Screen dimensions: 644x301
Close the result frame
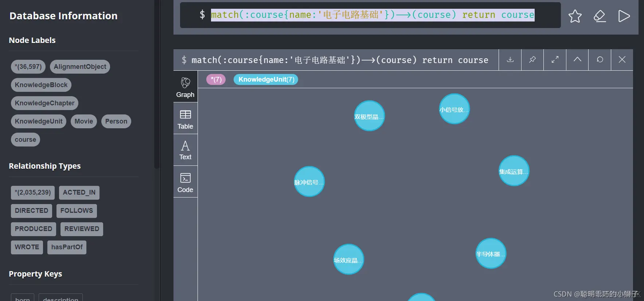(x=622, y=60)
